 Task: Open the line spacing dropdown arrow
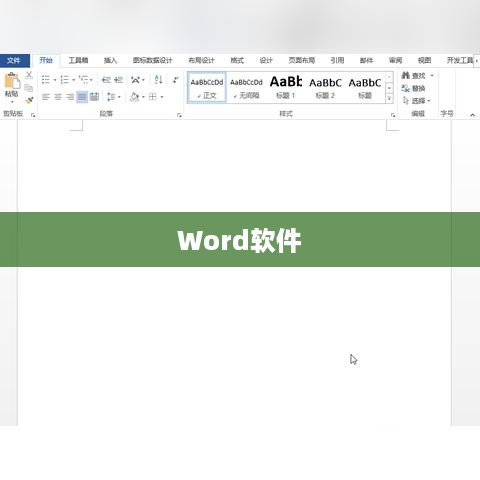tap(119, 97)
